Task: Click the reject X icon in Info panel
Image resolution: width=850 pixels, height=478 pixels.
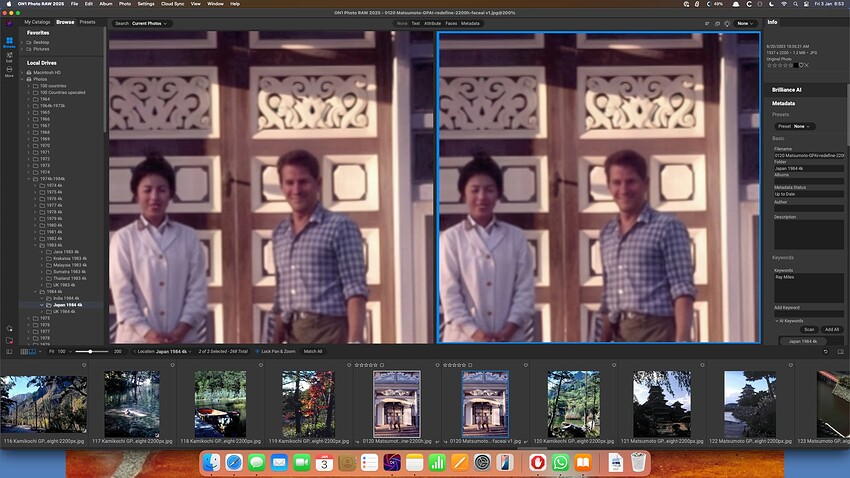Action: point(807,65)
